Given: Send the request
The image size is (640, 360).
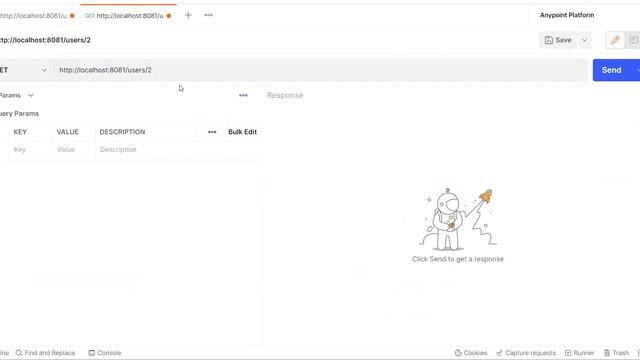Looking at the screenshot, I should tap(611, 70).
